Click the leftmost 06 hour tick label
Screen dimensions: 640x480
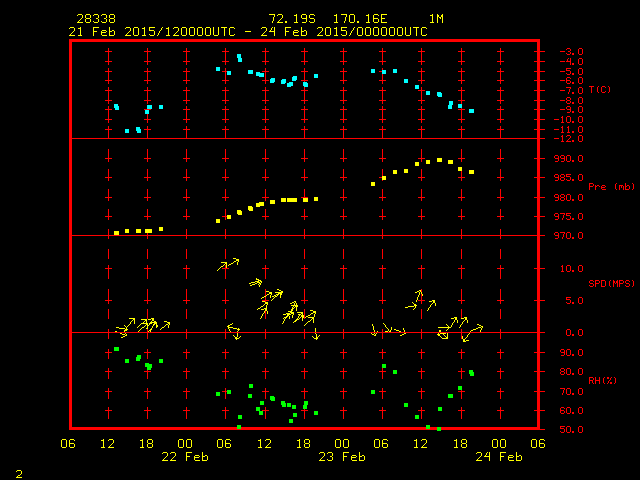(69, 443)
